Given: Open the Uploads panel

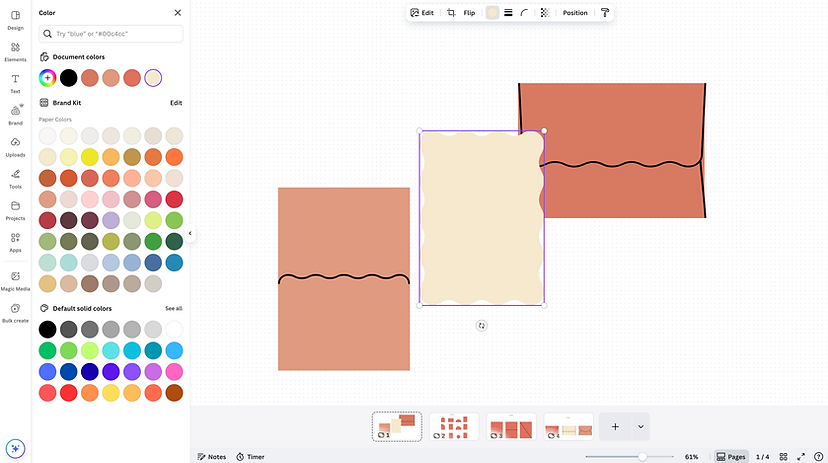Looking at the screenshot, I should (x=15, y=147).
